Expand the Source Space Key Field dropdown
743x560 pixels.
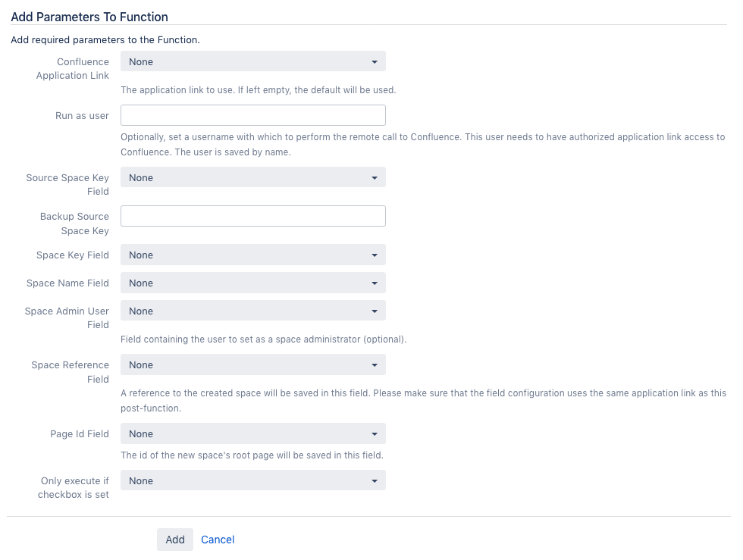click(x=253, y=177)
